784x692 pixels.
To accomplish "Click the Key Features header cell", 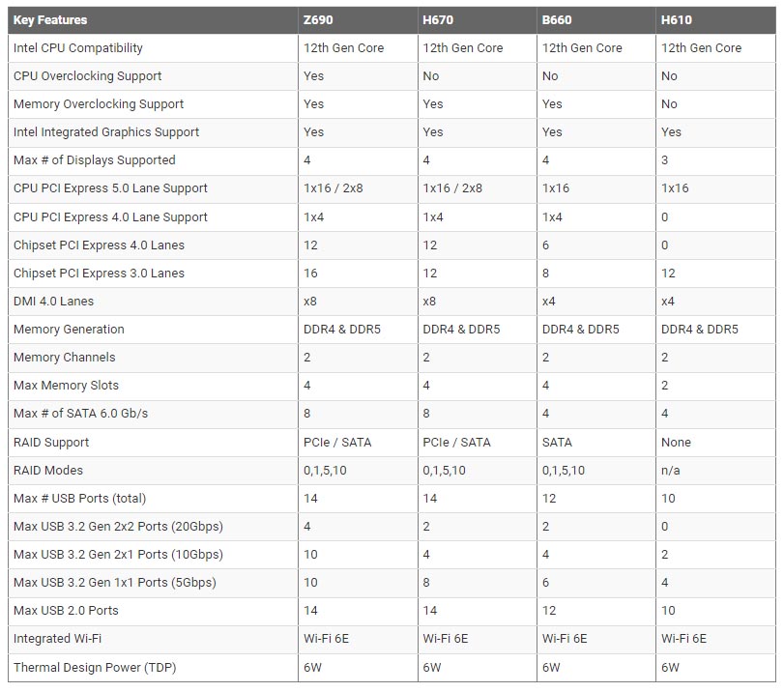I will click(x=50, y=19).
